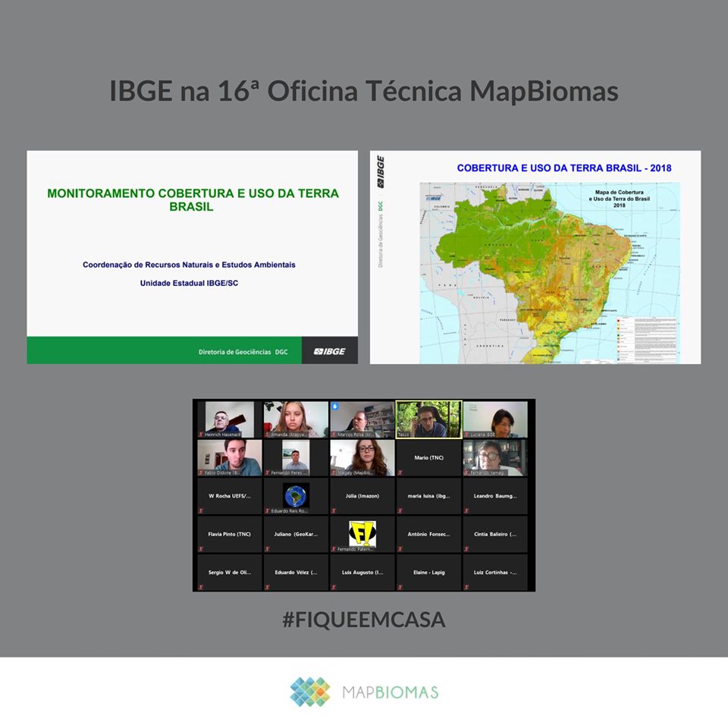Click name 'Sergio W de Oli...'
Image resolution: width=728 pixels, height=728 pixels.
tap(229, 573)
